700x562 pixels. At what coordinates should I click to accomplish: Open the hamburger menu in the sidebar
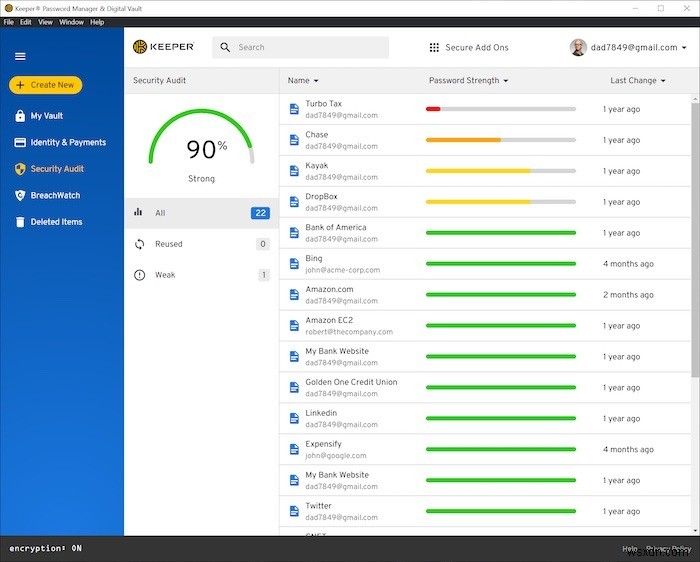click(20, 57)
